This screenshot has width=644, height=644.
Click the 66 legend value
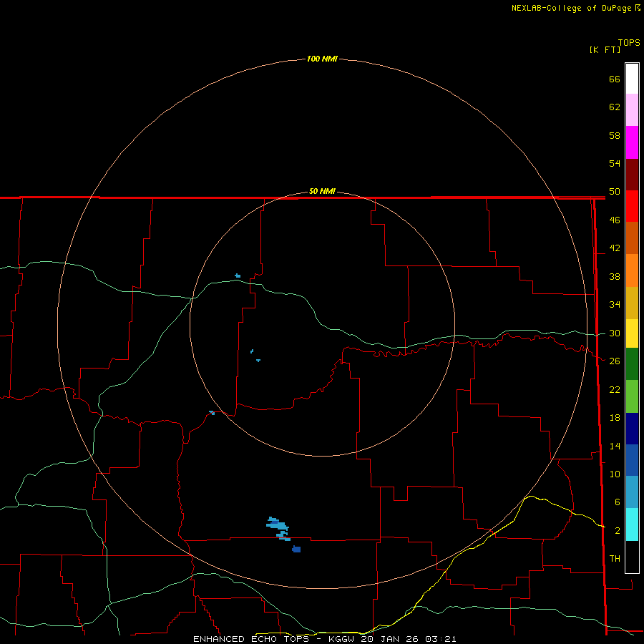[615, 79]
